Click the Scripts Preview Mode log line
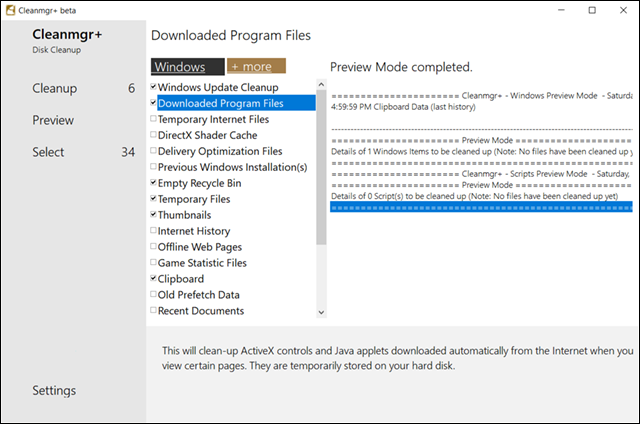 (482, 174)
